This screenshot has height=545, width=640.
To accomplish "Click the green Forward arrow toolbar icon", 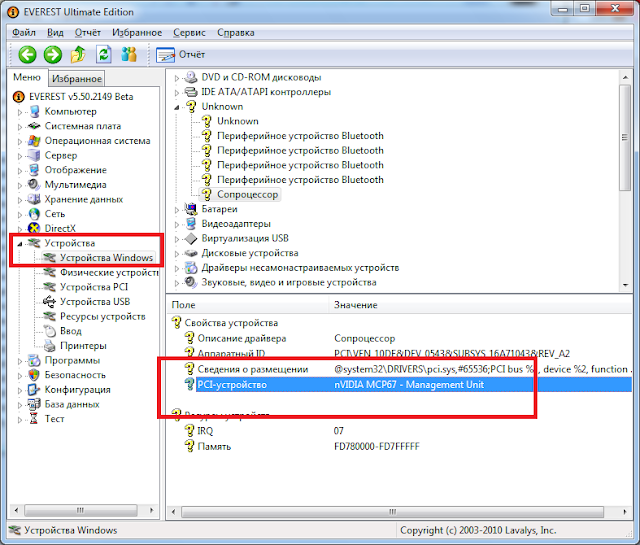I will point(53,54).
